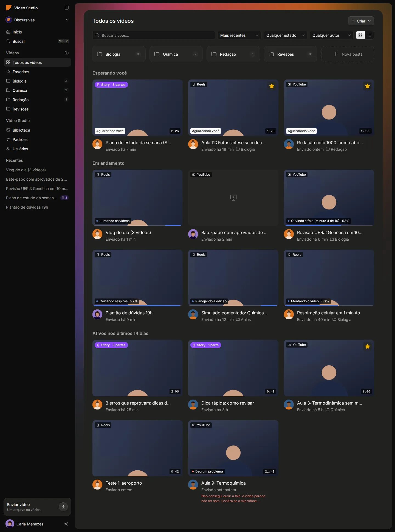Open the Biologia folder in sidebar

(37, 81)
